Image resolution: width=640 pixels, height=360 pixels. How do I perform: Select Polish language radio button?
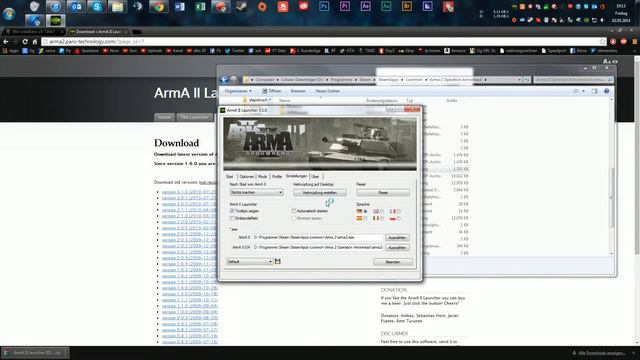coord(399,219)
